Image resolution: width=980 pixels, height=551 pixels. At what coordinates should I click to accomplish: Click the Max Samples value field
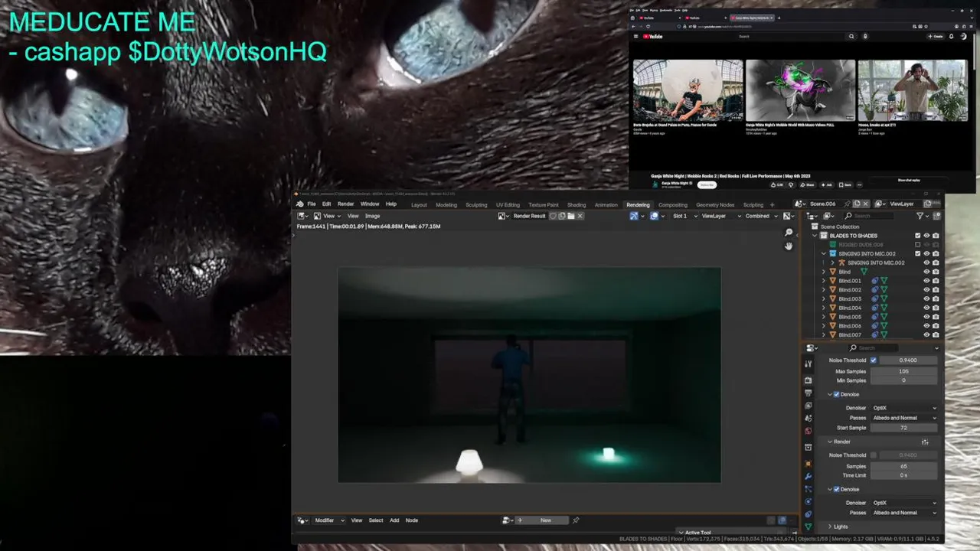tap(904, 371)
